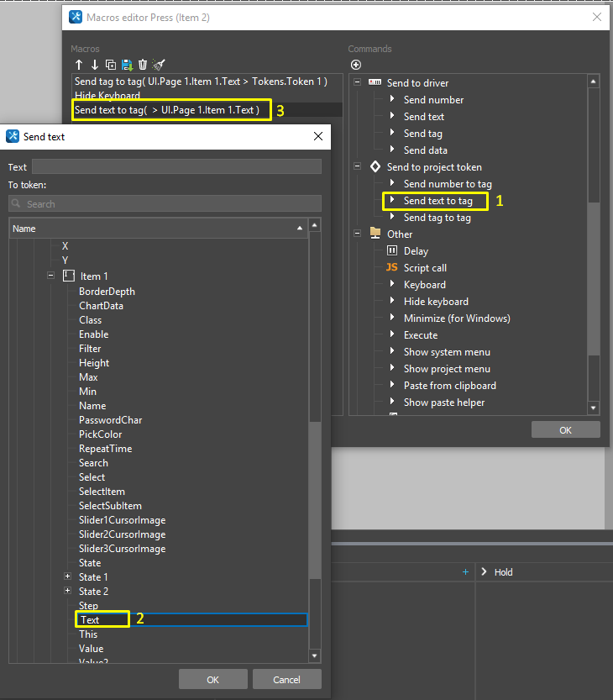Click the move macro up arrow icon
This screenshot has height=700, width=613.
(x=79, y=65)
